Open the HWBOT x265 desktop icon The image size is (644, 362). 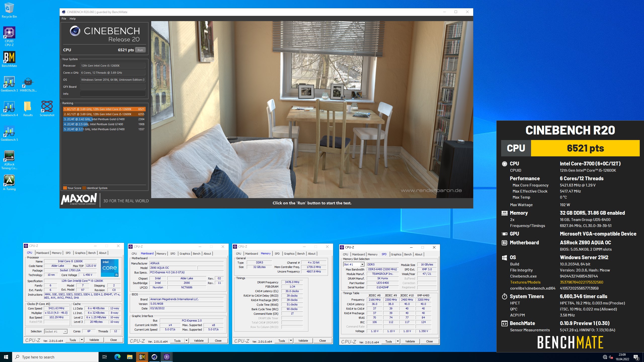click(x=28, y=84)
